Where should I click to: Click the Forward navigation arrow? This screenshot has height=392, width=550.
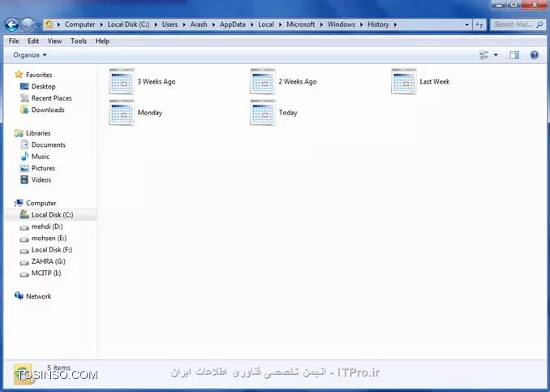[28, 24]
